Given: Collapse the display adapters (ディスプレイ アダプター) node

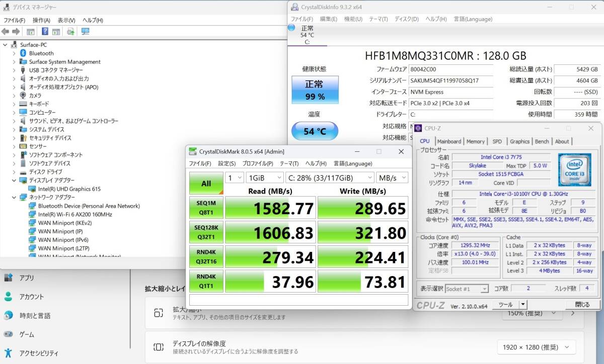Looking at the screenshot, I should tap(14, 180).
